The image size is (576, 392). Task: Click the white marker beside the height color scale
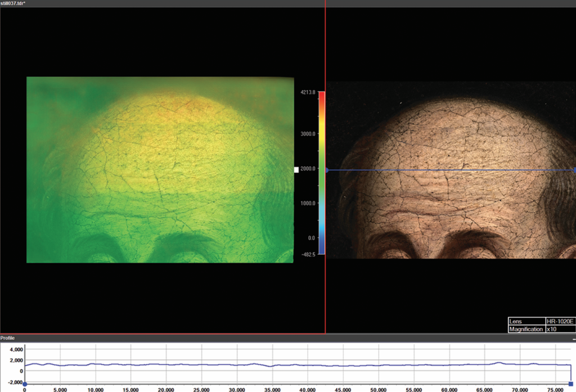[x=296, y=169]
